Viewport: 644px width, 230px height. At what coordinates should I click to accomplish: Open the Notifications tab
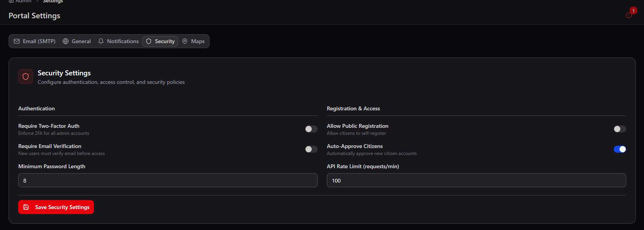(x=118, y=41)
